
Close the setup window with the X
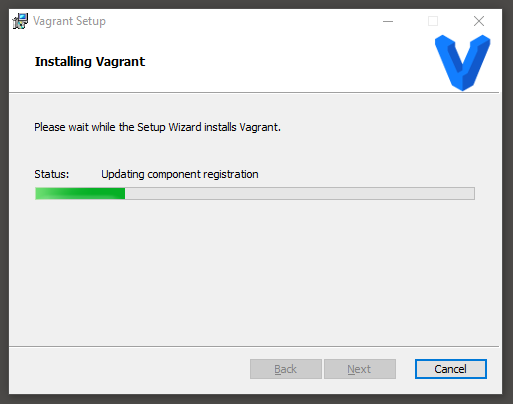(x=479, y=21)
